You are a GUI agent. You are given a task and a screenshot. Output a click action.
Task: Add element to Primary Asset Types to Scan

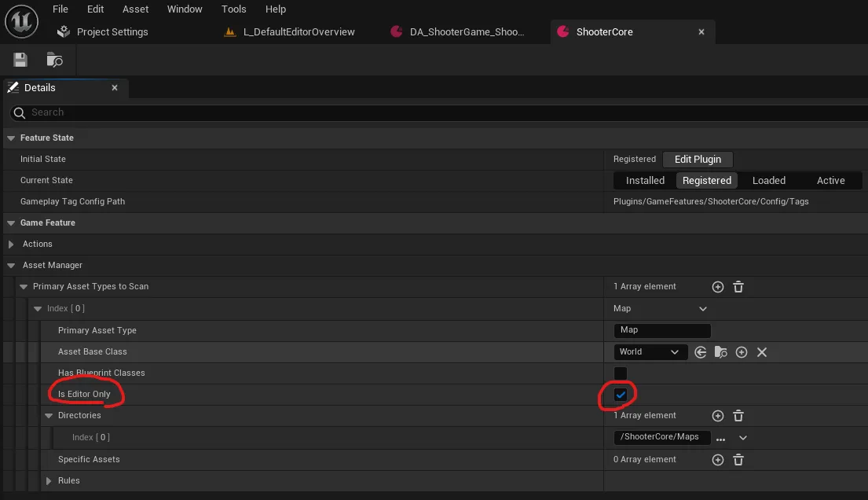point(718,287)
